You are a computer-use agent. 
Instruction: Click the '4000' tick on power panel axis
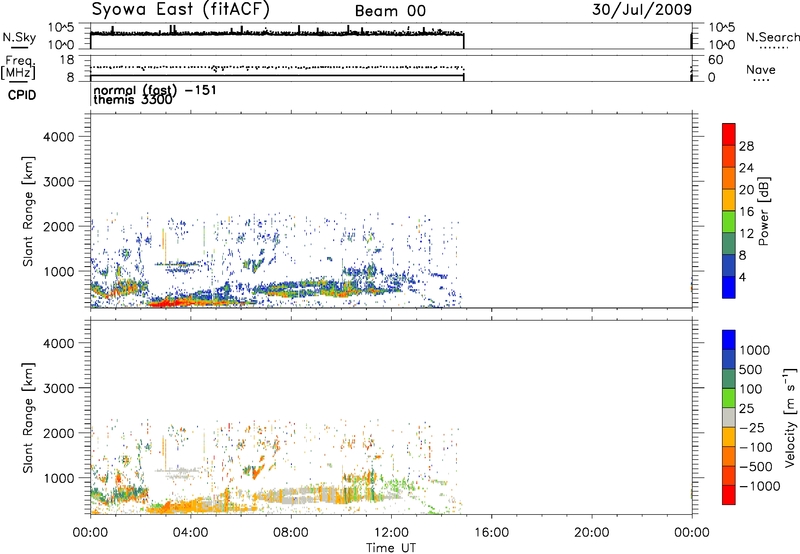tap(59, 137)
